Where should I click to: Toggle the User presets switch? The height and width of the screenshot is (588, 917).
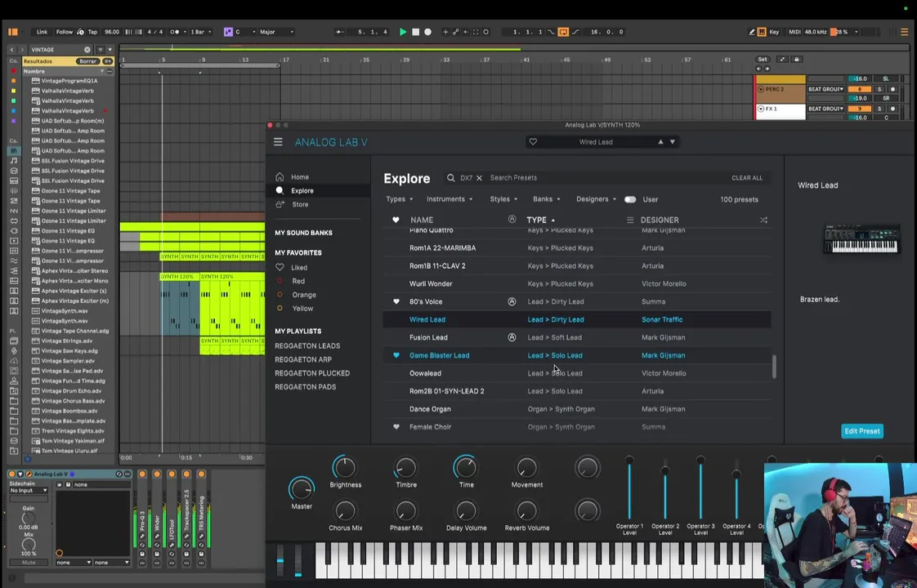[x=630, y=199]
